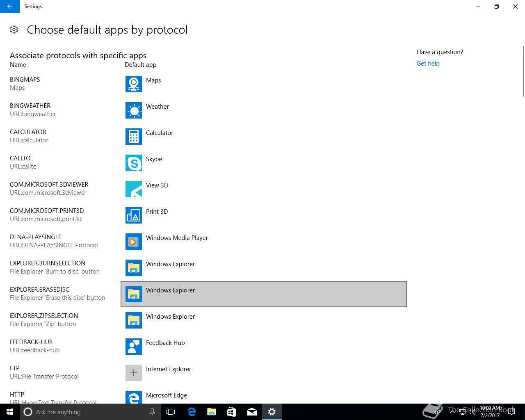The width and height of the screenshot is (525, 420).
Task: Select the BINGMAPS protocol name
Action: (x=25, y=80)
